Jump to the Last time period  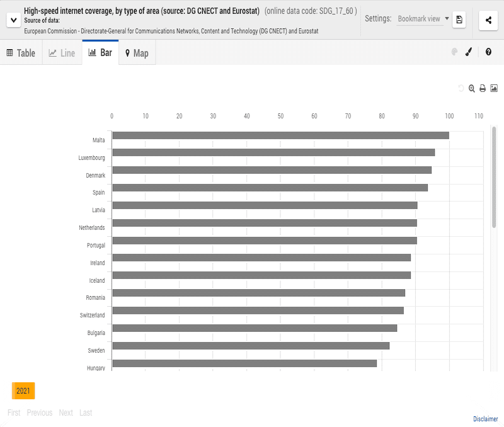86,413
